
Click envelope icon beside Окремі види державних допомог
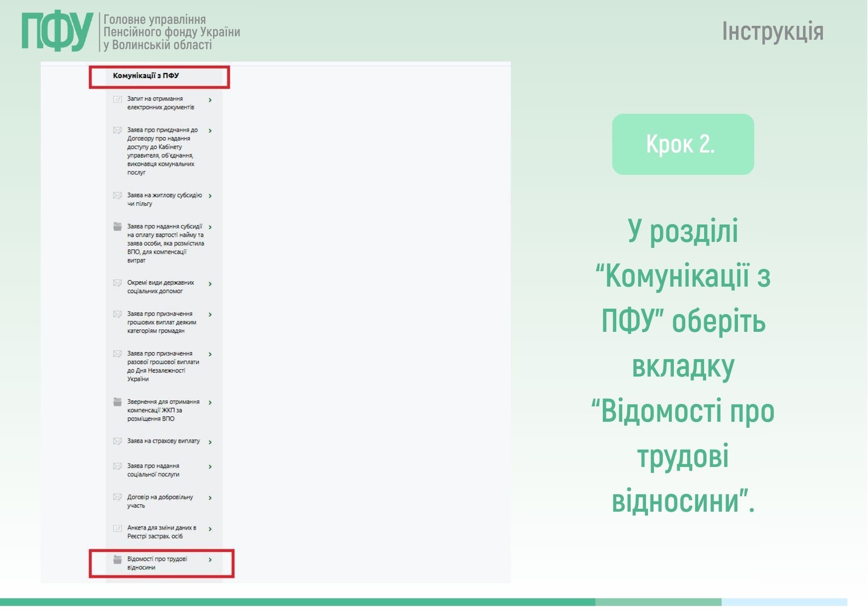click(x=117, y=283)
